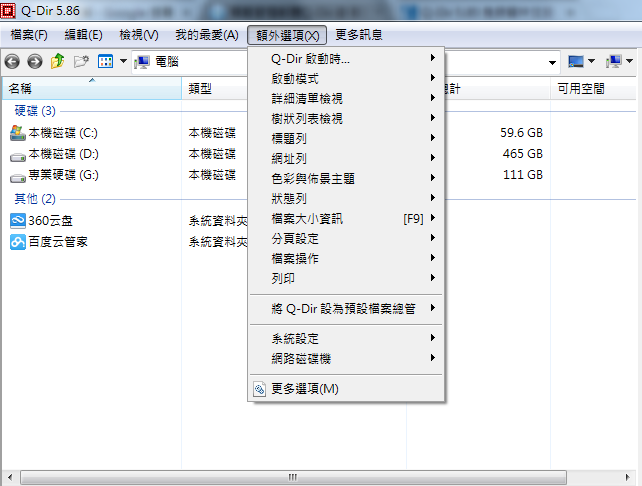Click the scrollbar left arrow
This screenshot has width=642, height=486.
(x=10, y=477)
